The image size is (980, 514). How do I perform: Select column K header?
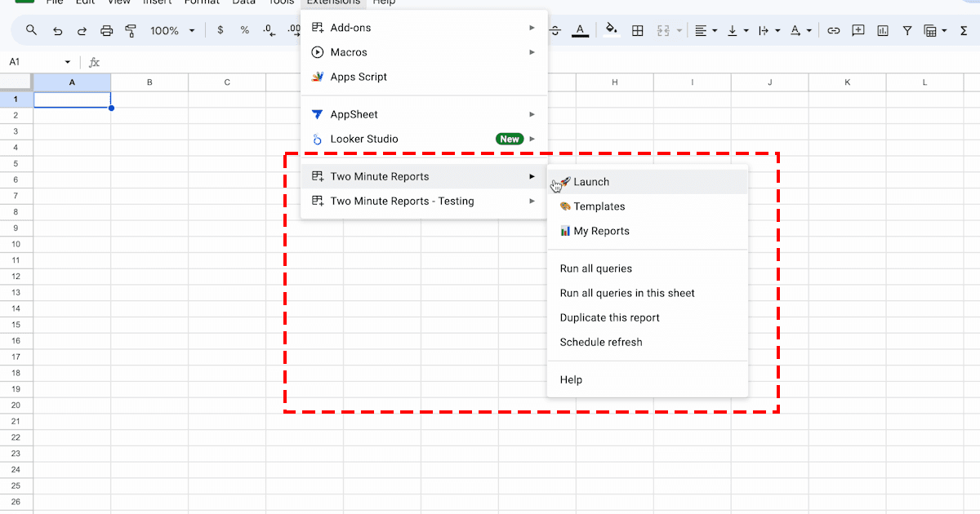pos(848,82)
